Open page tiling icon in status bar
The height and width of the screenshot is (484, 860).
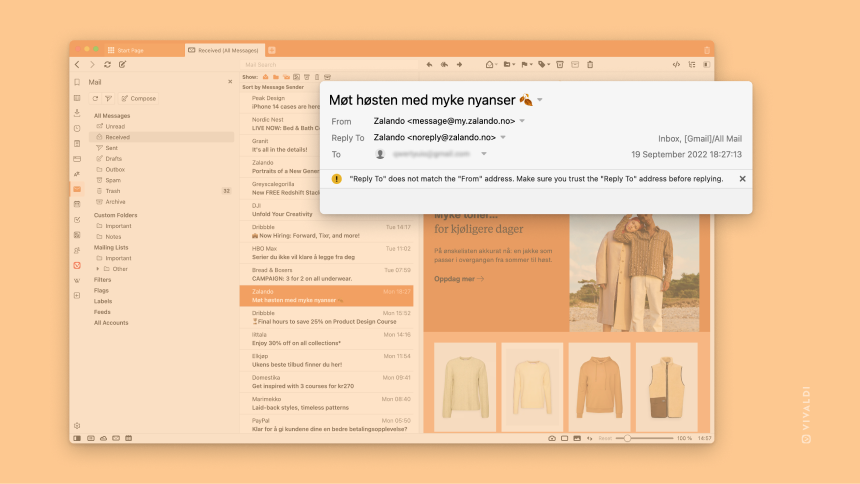coord(564,438)
